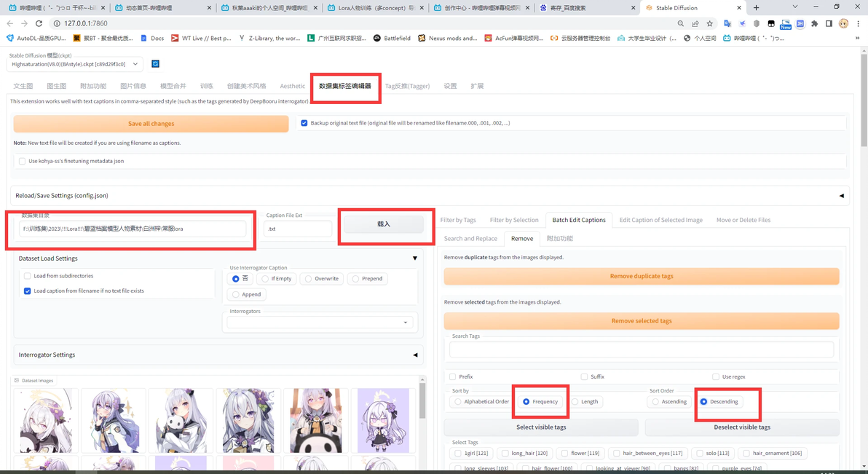Open the 个人空间 bookmark
The height and width of the screenshot is (474, 868).
click(x=700, y=38)
